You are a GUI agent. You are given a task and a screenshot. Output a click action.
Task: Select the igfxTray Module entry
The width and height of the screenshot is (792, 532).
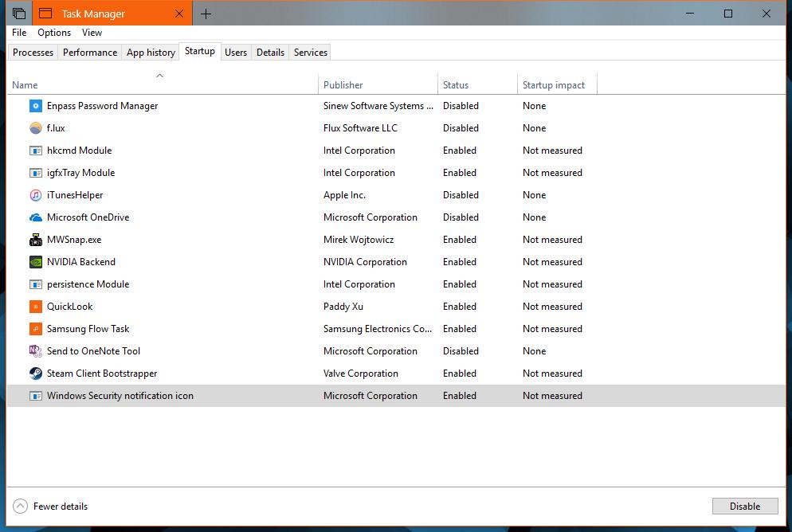(x=80, y=173)
